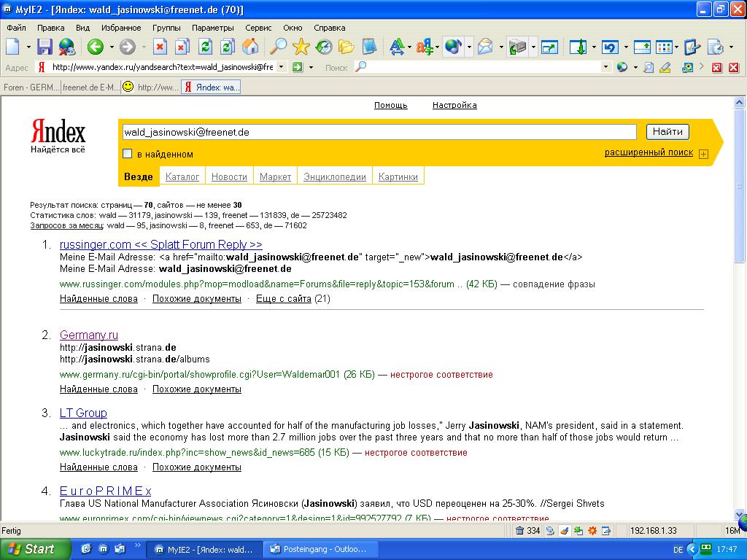Click the window with green down arrow icon
The width and height of the screenshot is (747, 560).
coord(578,47)
